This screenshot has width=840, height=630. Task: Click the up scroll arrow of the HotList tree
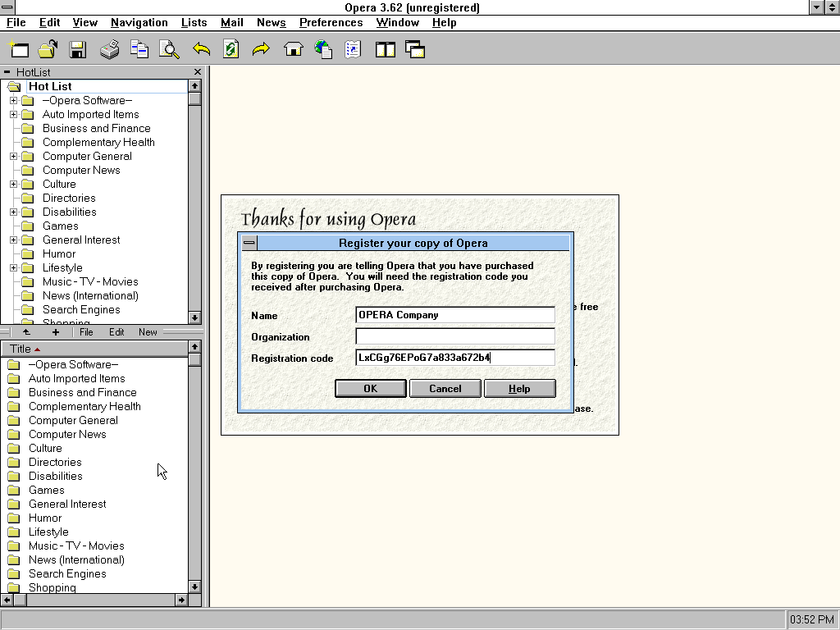click(194, 85)
